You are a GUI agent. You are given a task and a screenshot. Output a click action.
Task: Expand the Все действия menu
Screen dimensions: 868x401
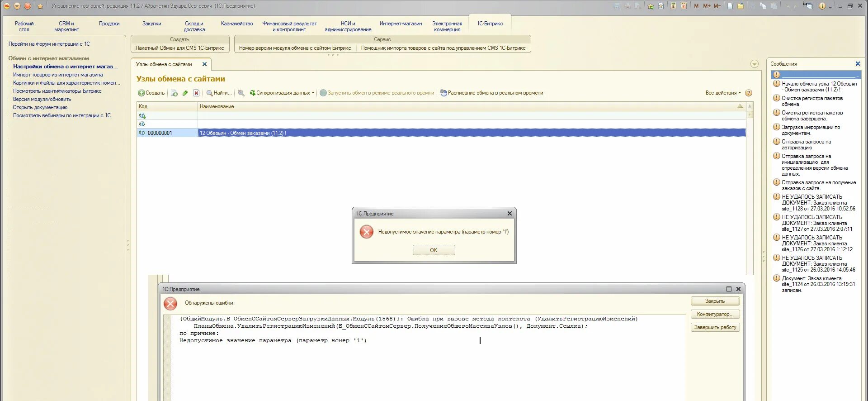click(723, 93)
